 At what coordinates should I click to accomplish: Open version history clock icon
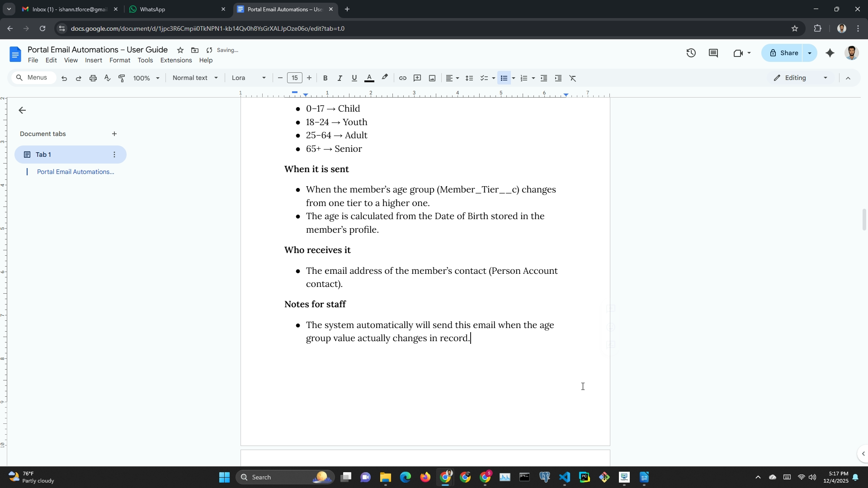click(691, 53)
